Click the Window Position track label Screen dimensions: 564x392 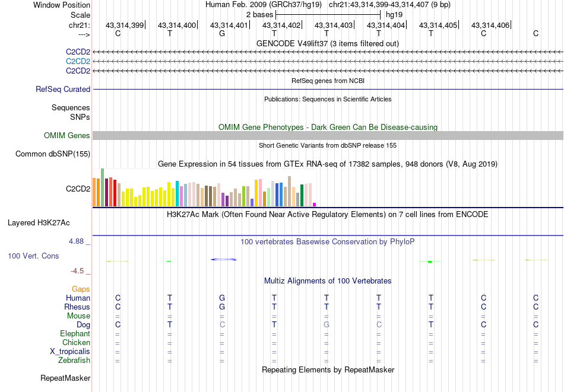62,5
